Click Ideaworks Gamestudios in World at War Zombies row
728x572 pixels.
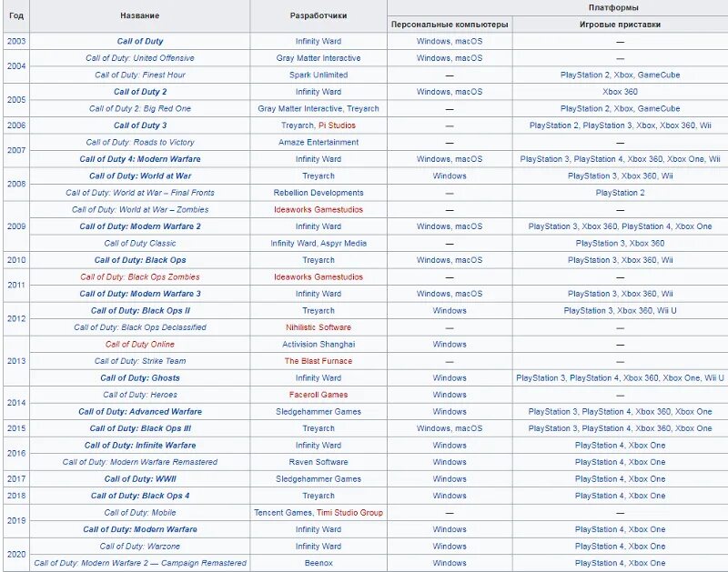tap(318, 210)
